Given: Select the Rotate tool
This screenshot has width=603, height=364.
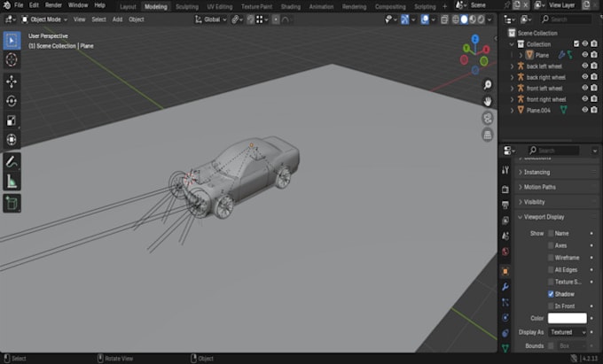Looking at the screenshot, I should pyautogui.click(x=12, y=101).
